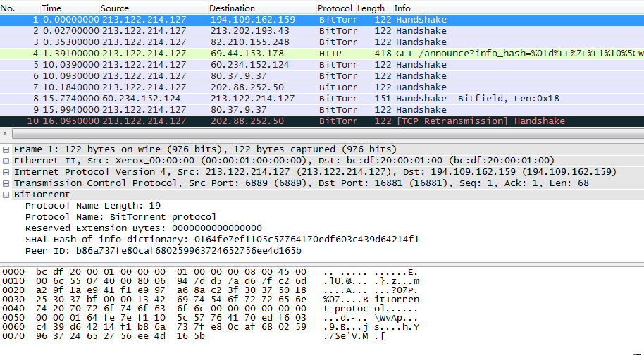Click the ASCII text 'itTorren' in the hex pane

pos(397,300)
